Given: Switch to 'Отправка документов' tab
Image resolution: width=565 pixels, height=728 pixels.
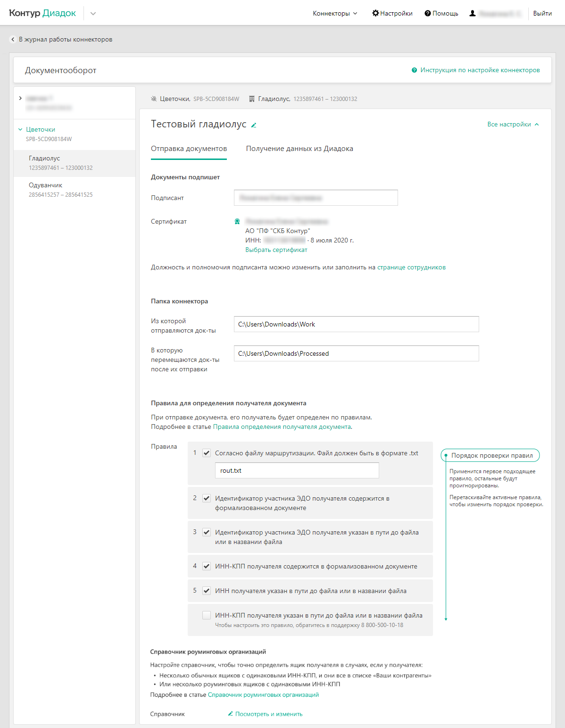Looking at the screenshot, I should (x=189, y=149).
